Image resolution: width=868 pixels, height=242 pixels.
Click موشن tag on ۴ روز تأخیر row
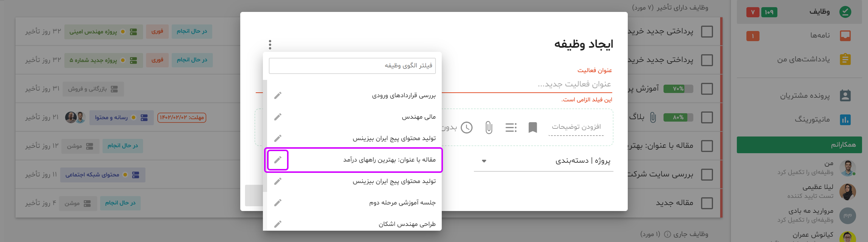[78, 203]
